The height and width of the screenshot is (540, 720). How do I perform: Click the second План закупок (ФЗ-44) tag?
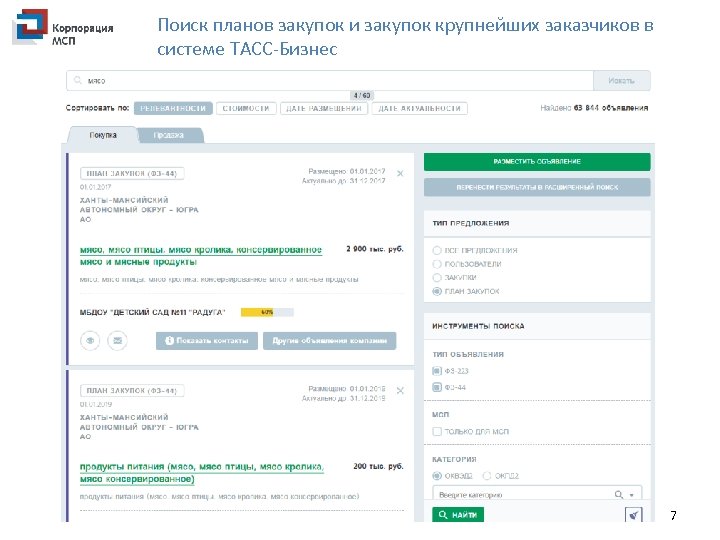(132, 391)
